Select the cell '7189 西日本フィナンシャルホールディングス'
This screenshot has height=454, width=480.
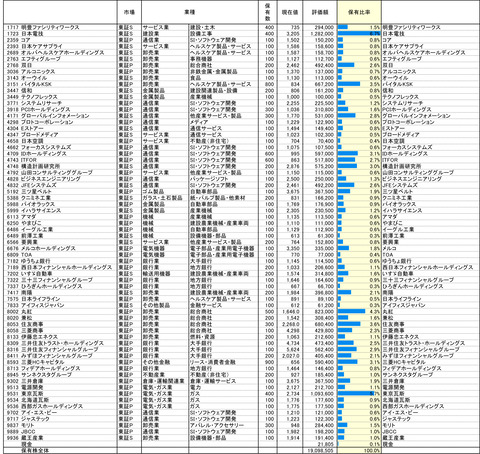coord(60,267)
